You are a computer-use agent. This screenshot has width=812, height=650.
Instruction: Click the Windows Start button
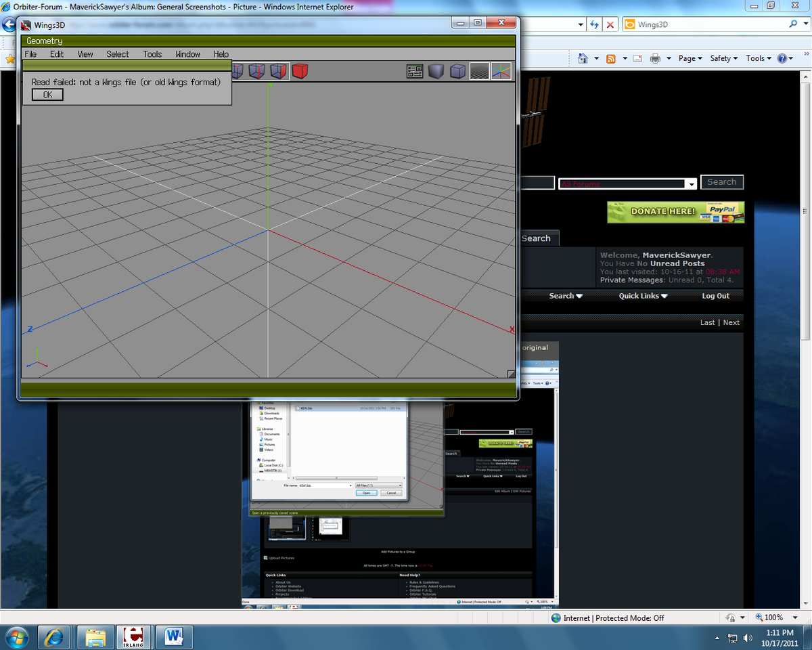[16, 637]
